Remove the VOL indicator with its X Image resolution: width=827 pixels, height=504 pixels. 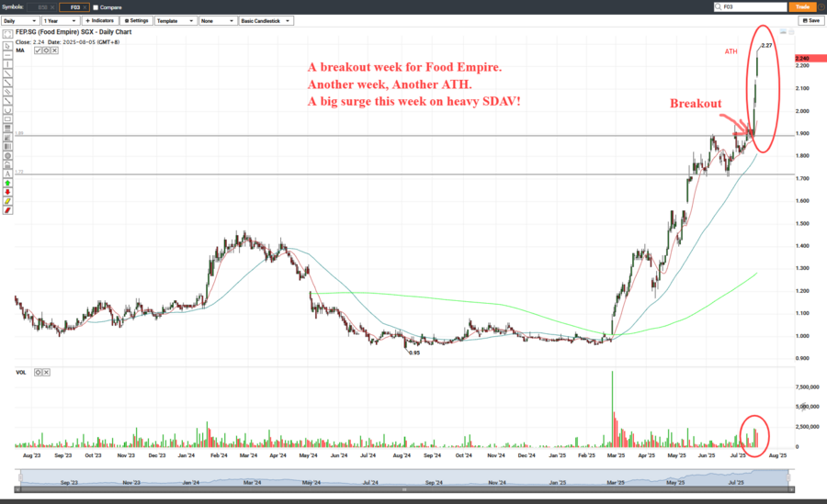click(46, 372)
